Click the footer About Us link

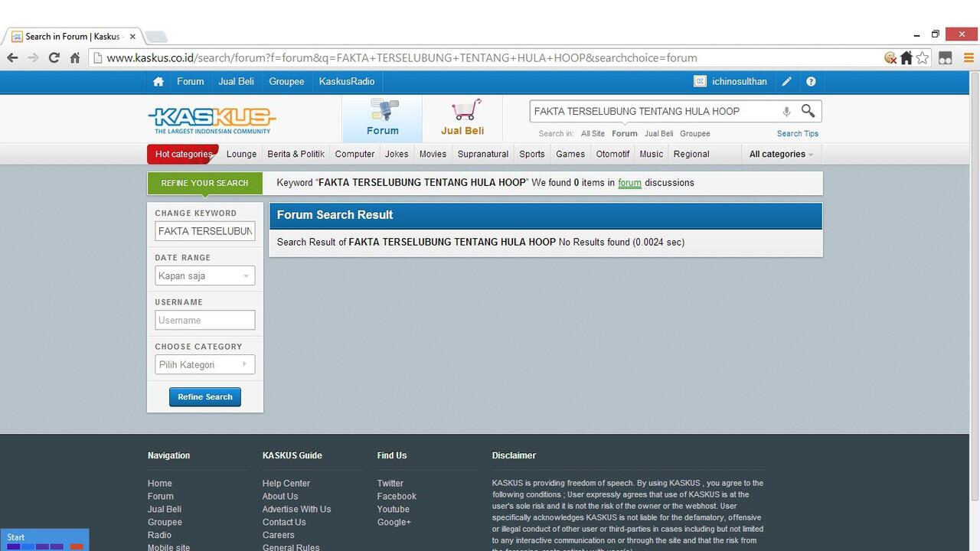pos(280,496)
